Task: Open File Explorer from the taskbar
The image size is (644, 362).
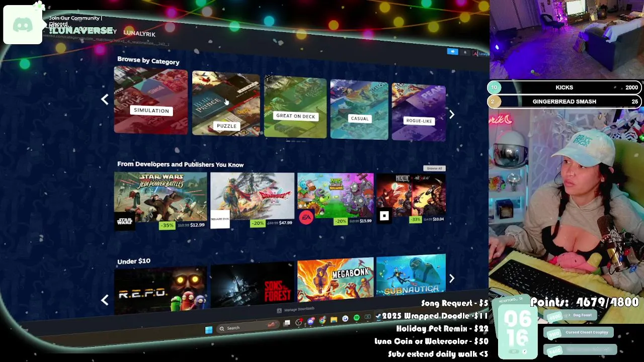Action: 334,319
